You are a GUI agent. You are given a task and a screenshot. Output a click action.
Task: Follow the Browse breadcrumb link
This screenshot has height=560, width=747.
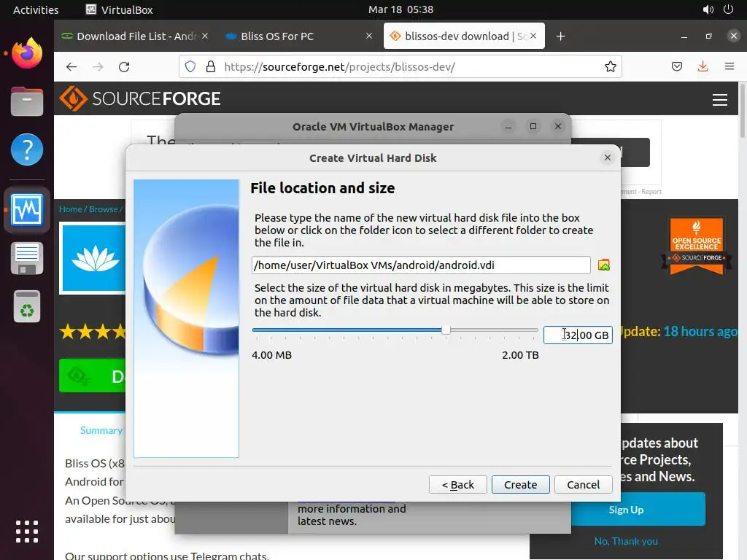click(103, 209)
